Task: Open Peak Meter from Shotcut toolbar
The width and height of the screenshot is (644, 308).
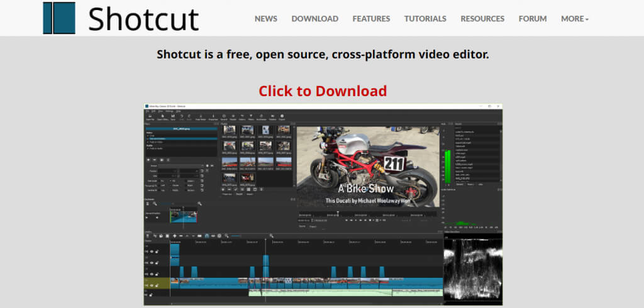Action: (201, 117)
